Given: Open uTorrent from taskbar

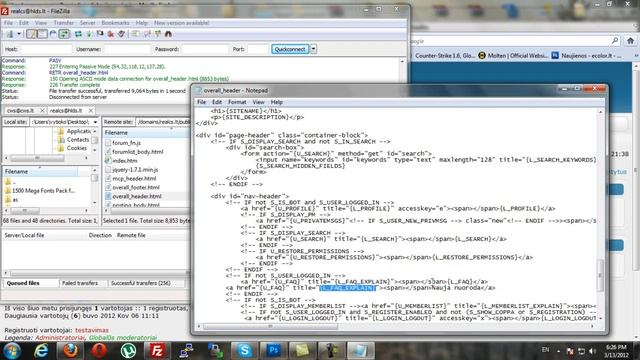Looking at the screenshot, I should (128, 351).
